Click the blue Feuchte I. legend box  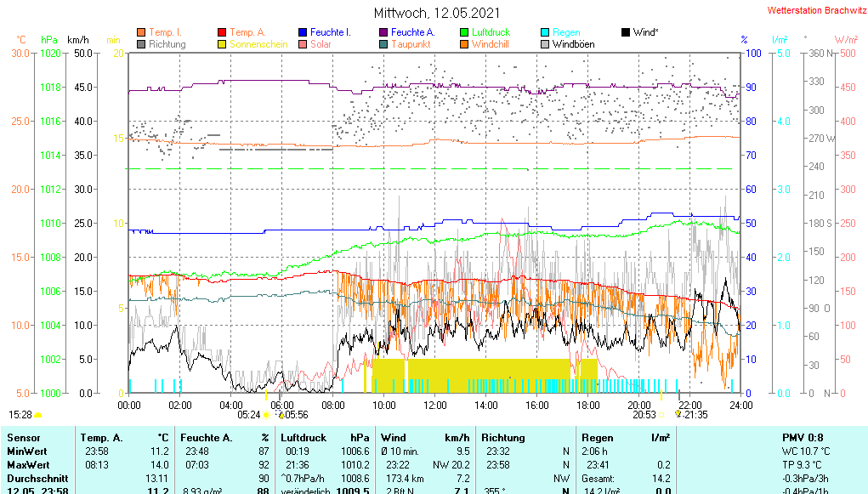[303, 32]
